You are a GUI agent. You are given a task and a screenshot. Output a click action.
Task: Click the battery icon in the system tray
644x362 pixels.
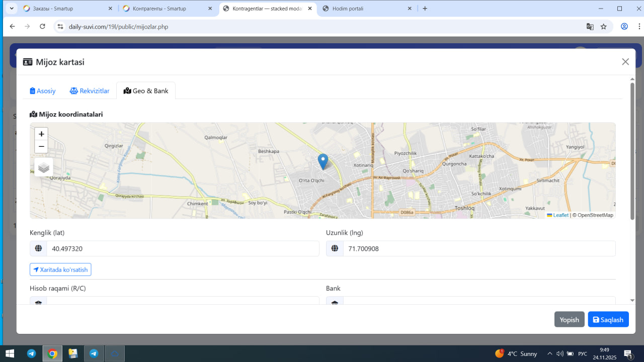pos(570,353)
